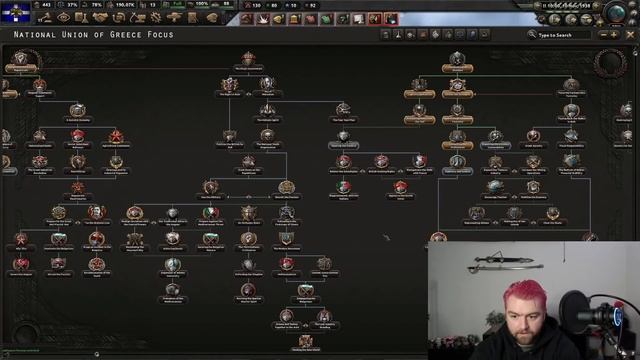
Task: Decrease game speed left of the date
Action: [537, 5]
